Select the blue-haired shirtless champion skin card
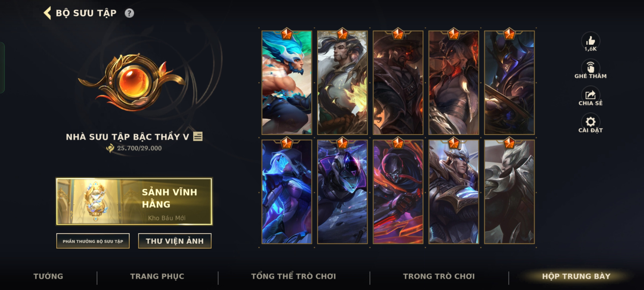 pyautogui.click(x=287, y=82)
